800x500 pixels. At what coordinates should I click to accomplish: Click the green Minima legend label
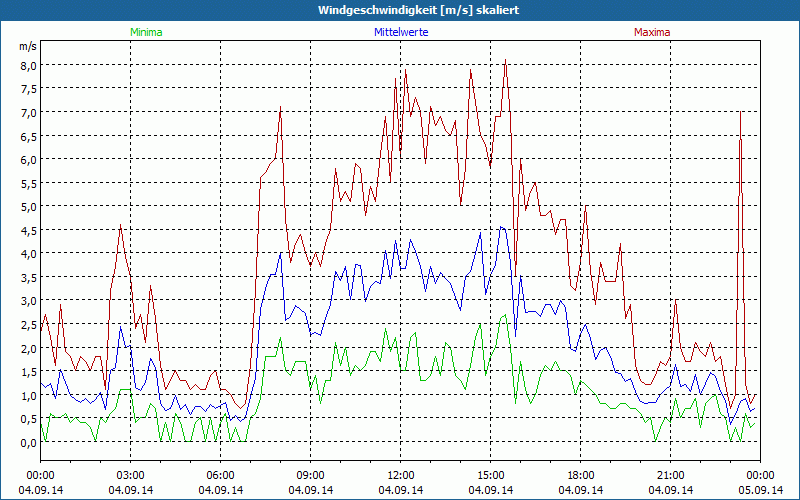pyautogui.click(x=146, y=32)
